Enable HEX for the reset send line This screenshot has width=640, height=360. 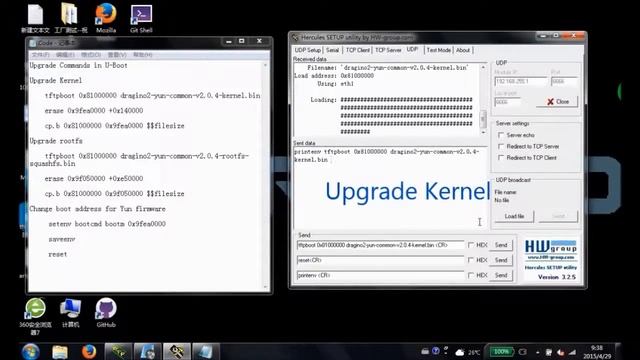(x=471, y=260)
